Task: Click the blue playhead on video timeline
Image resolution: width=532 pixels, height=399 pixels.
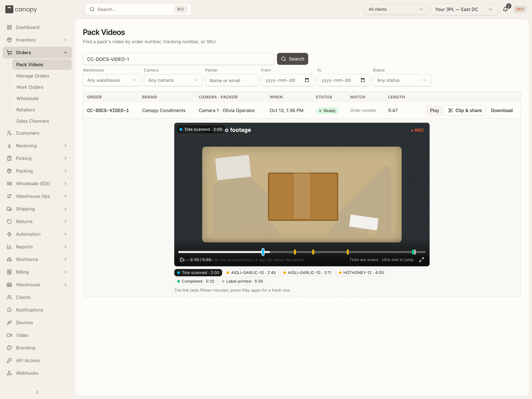Action: (263, 252)
